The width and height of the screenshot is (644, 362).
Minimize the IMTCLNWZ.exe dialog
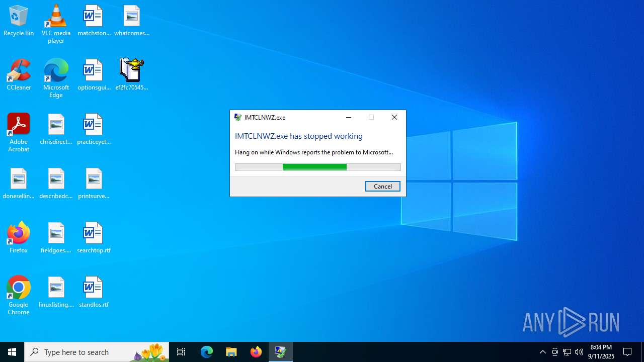(349, 117)
